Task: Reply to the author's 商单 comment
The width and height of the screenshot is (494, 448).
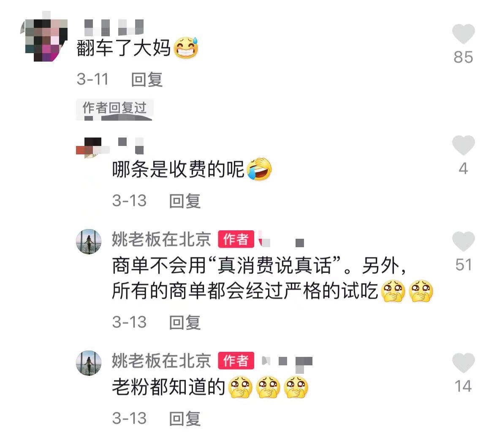Action: (185, 322)
